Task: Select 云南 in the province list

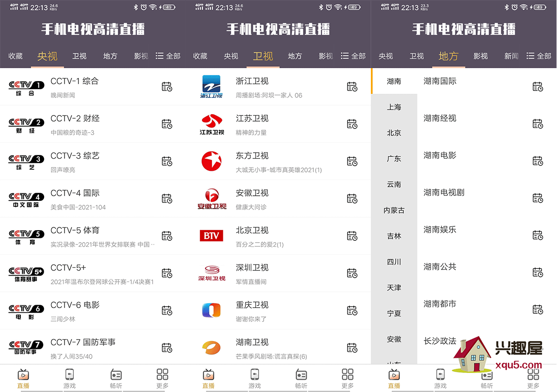Action: pyautogui.click(x=394, y=185)
